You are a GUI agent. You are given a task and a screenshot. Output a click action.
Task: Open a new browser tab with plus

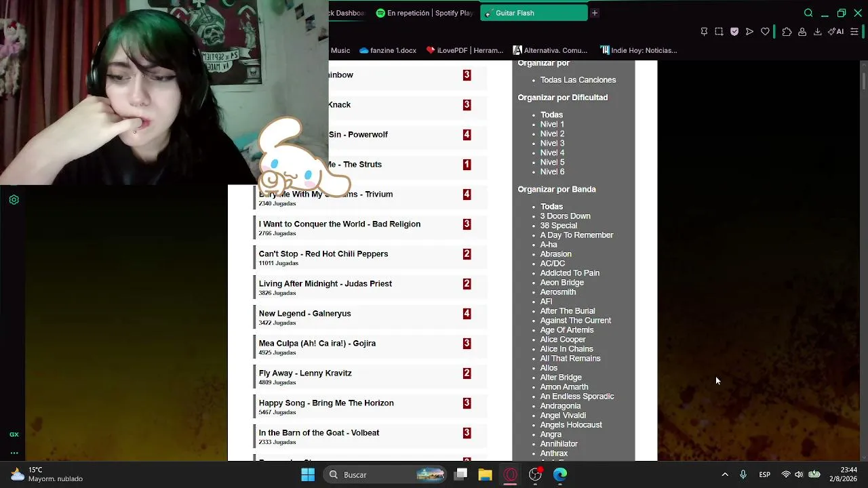click(595, 13)
